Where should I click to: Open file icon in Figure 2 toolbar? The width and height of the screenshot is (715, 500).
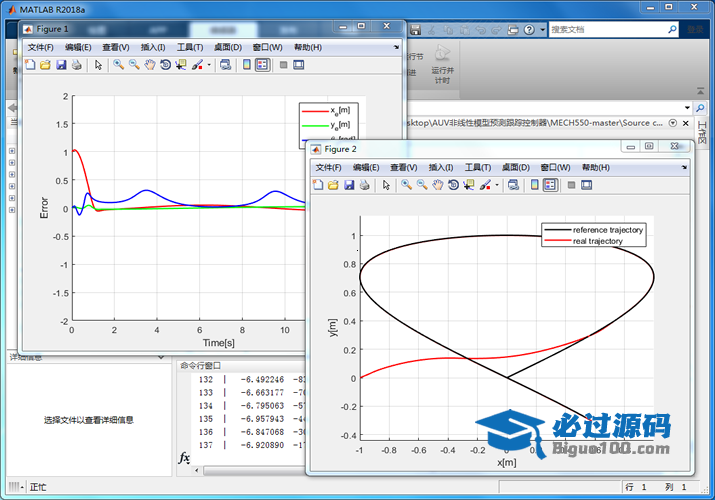[333, 185]
